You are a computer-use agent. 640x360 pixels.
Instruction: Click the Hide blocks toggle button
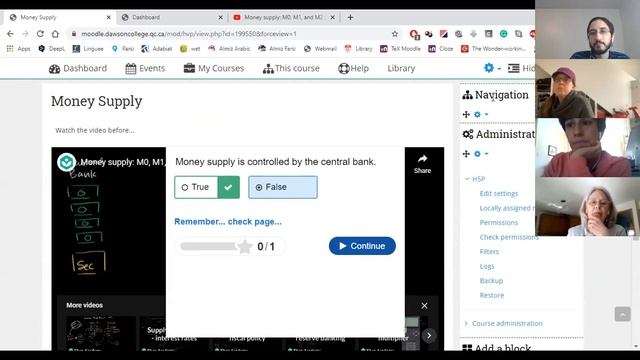[x=521, y=68]
